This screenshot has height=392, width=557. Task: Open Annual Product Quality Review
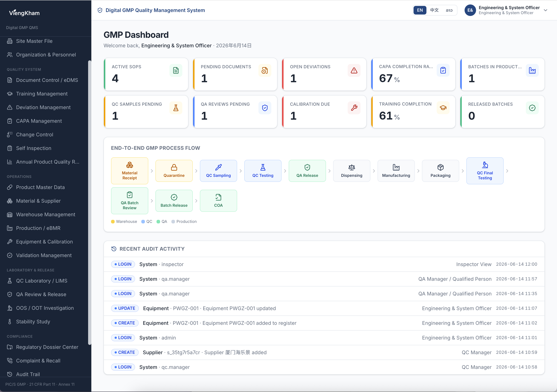46,162
